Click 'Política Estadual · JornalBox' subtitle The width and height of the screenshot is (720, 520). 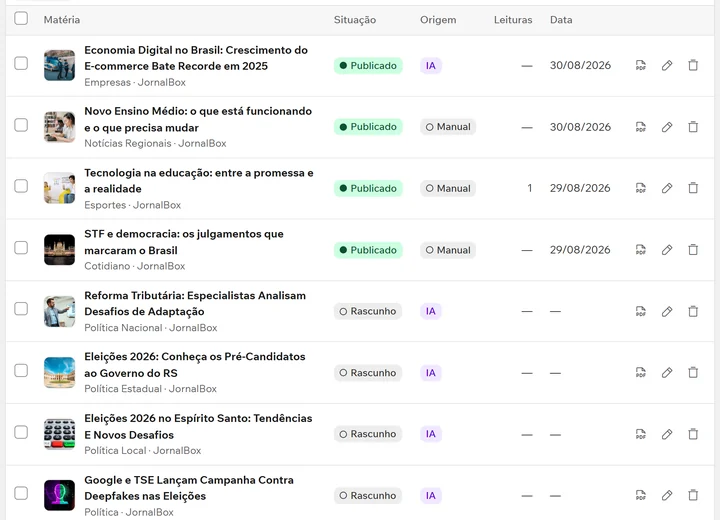point(150,389)
